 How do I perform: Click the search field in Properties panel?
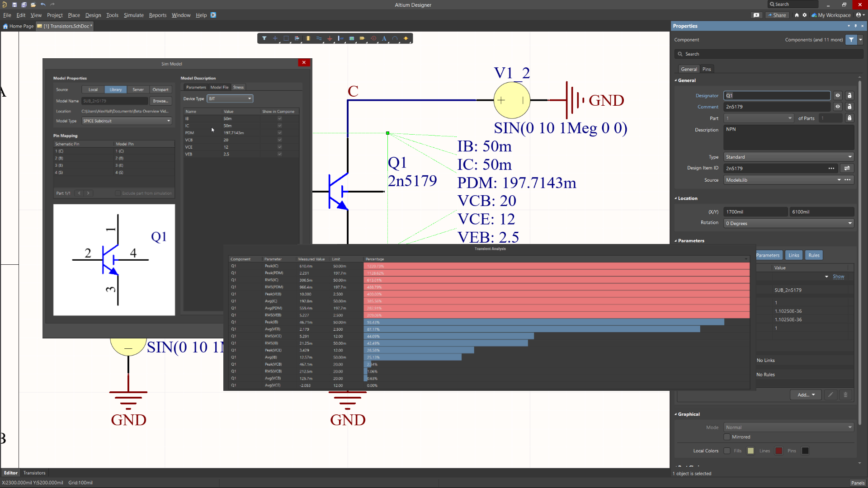(769, 54)
